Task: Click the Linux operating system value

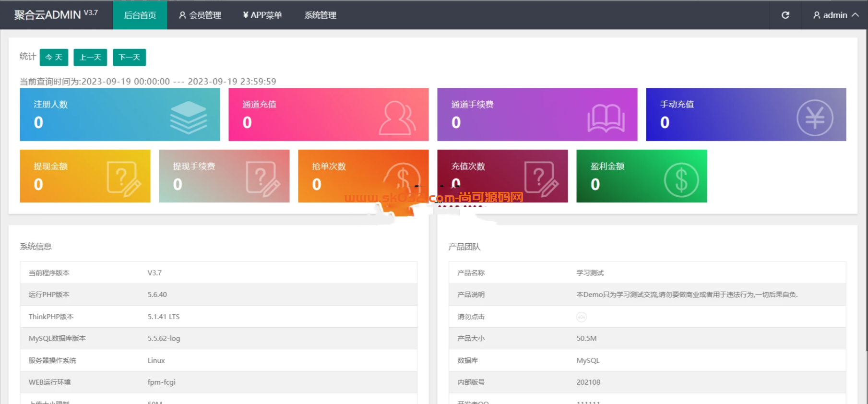Action: (156, 360)
